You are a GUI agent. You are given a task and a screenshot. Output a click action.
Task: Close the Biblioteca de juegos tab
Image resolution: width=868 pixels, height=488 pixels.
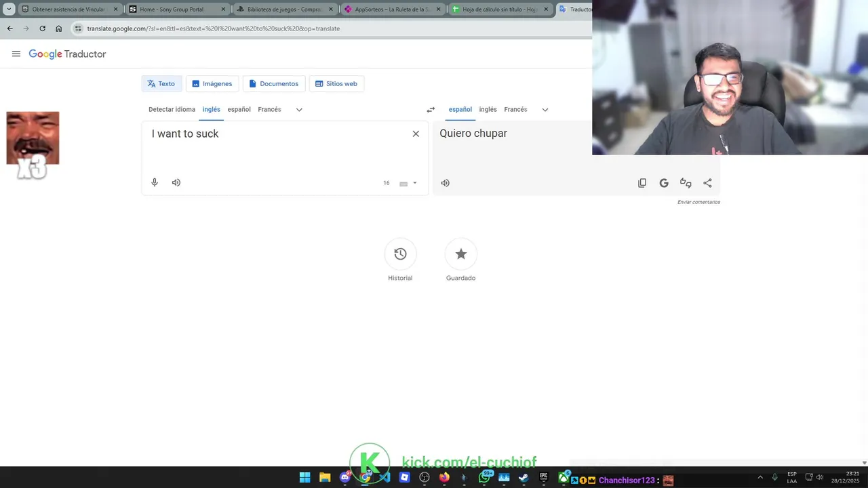[331, 9]
